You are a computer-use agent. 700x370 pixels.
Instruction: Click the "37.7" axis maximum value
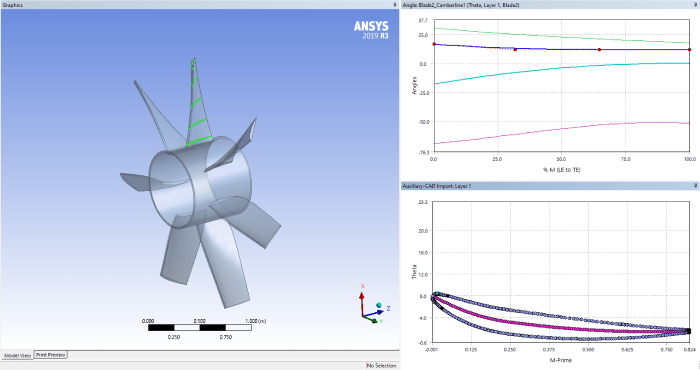(423, 21)
